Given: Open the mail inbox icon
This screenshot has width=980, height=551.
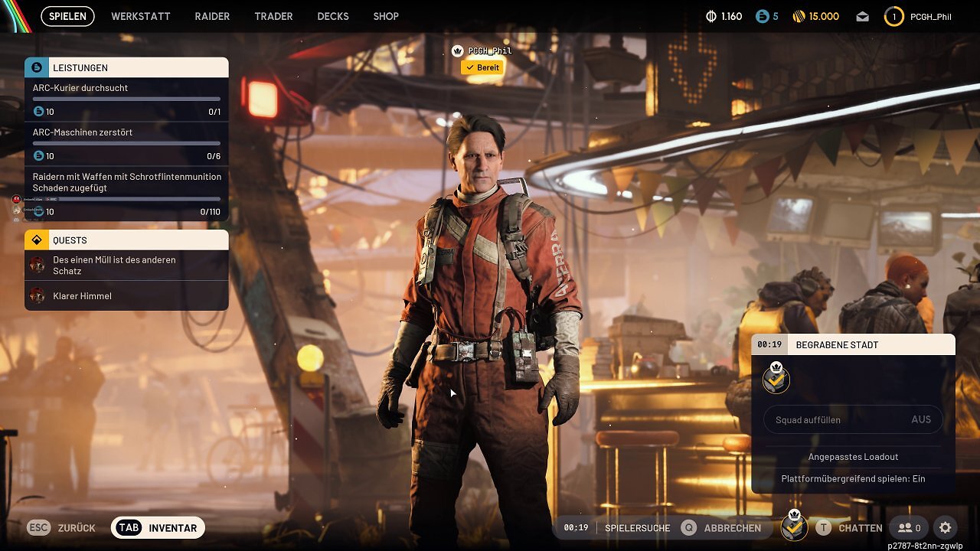Looking at the screenshot, I should click(863, 17).
